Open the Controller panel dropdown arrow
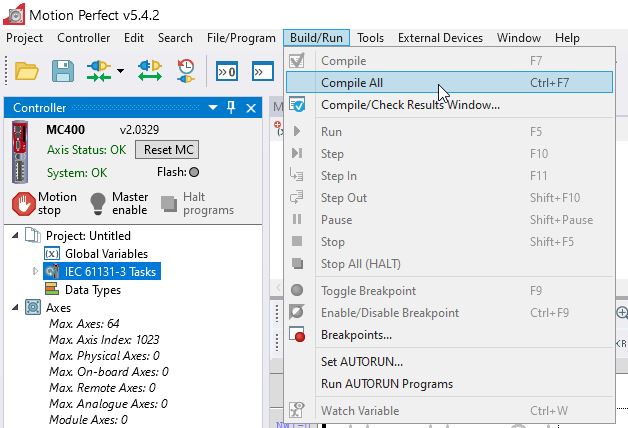This screenshot has width=628, height=428. [x=213, y=107]
